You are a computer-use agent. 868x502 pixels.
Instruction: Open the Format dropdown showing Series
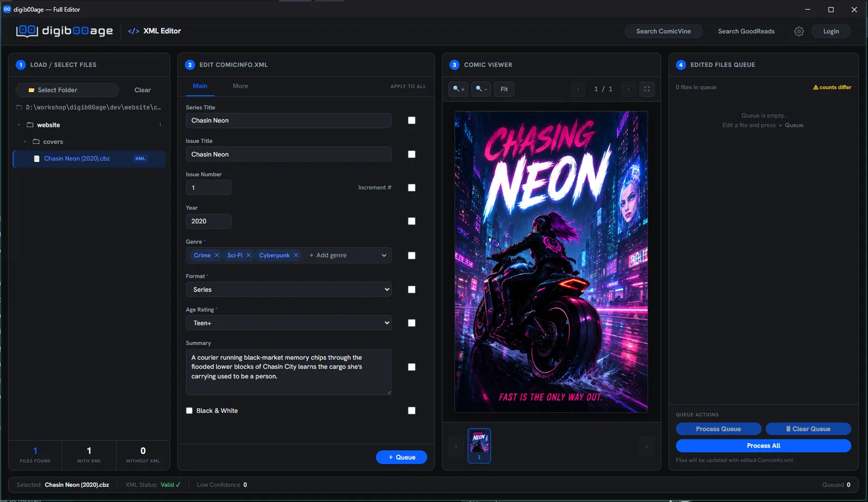289,289
